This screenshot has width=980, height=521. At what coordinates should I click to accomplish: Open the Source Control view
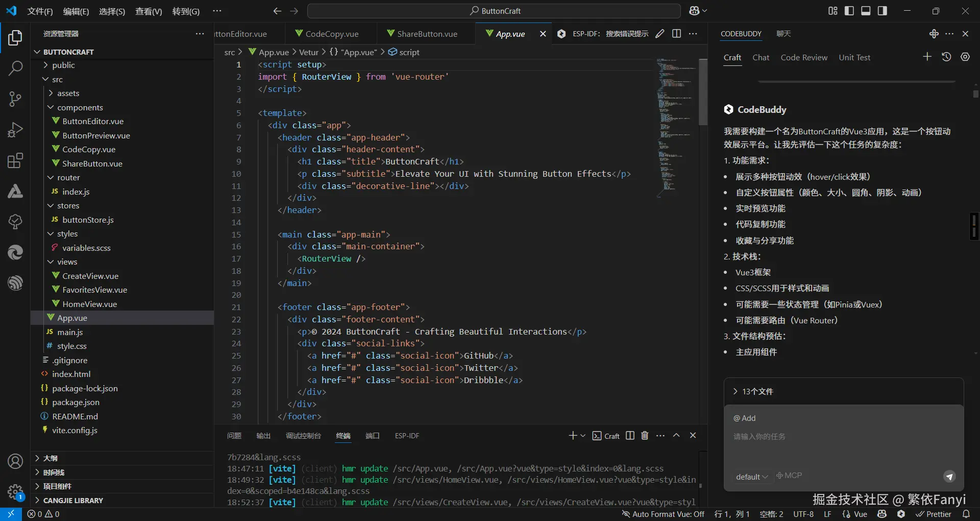click(x=15, y=99)
